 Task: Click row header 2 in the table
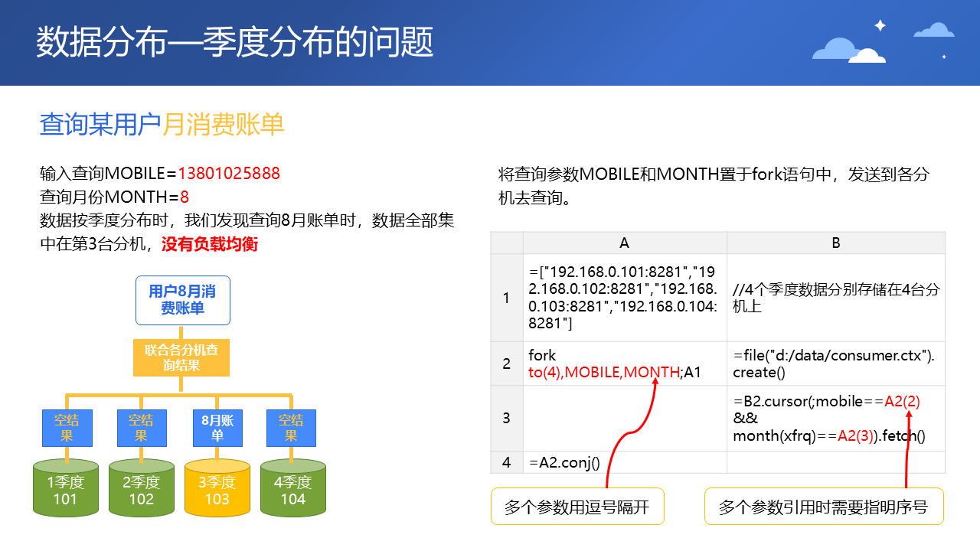507,364
